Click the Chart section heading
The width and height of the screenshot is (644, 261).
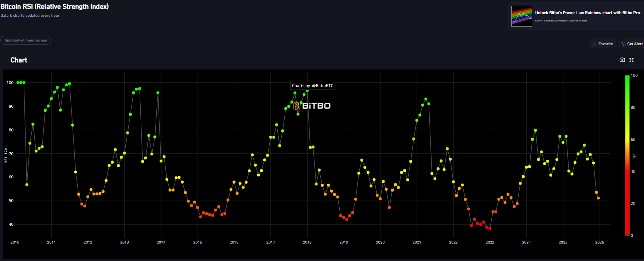19,60
